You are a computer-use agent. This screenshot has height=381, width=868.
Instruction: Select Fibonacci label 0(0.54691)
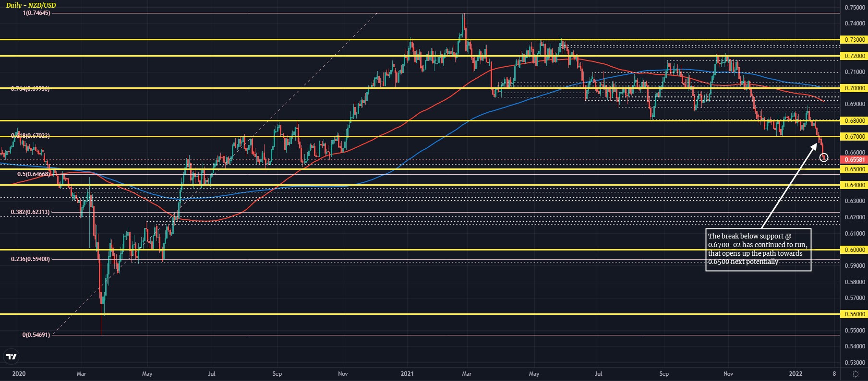[x=36, y=334]
